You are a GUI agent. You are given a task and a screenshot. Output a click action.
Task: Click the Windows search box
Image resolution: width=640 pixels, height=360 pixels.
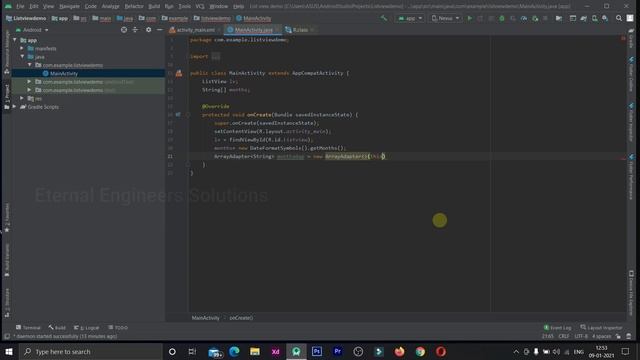[x=91, y=351]
